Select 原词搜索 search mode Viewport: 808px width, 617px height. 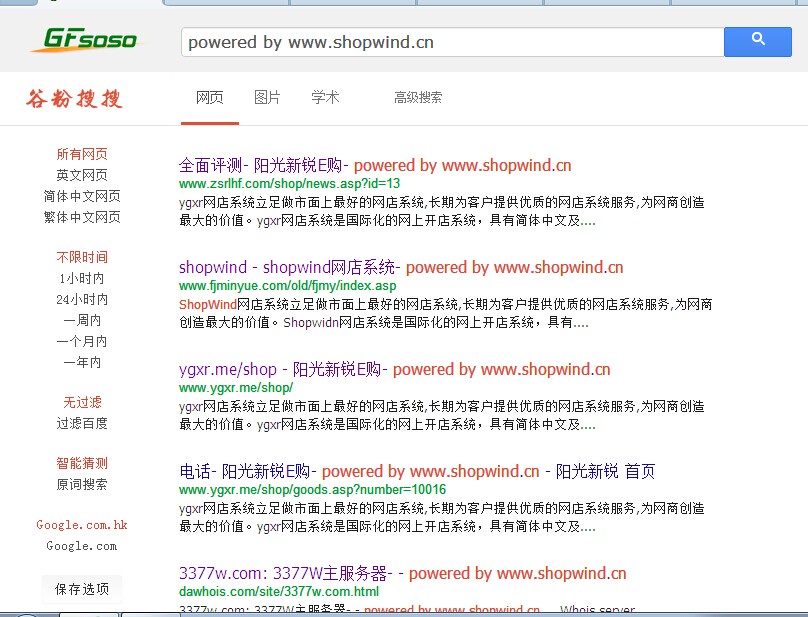[x=82, y=484]
